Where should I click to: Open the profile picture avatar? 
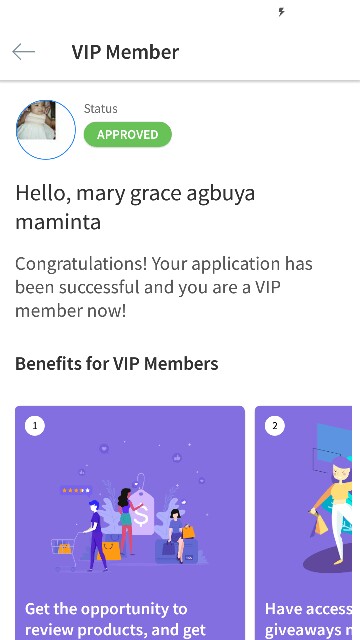[x=46, y=130]
